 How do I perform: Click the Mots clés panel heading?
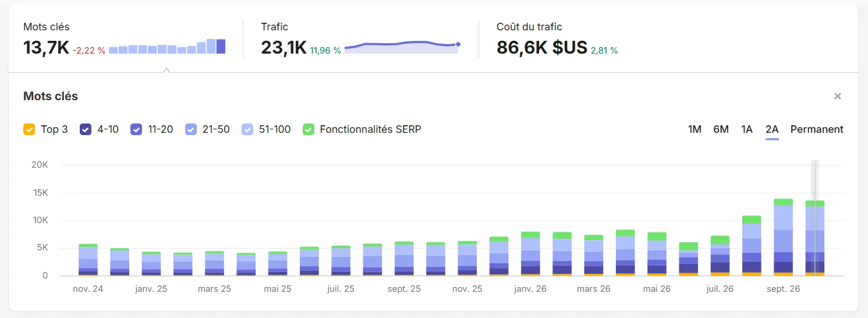51,96
